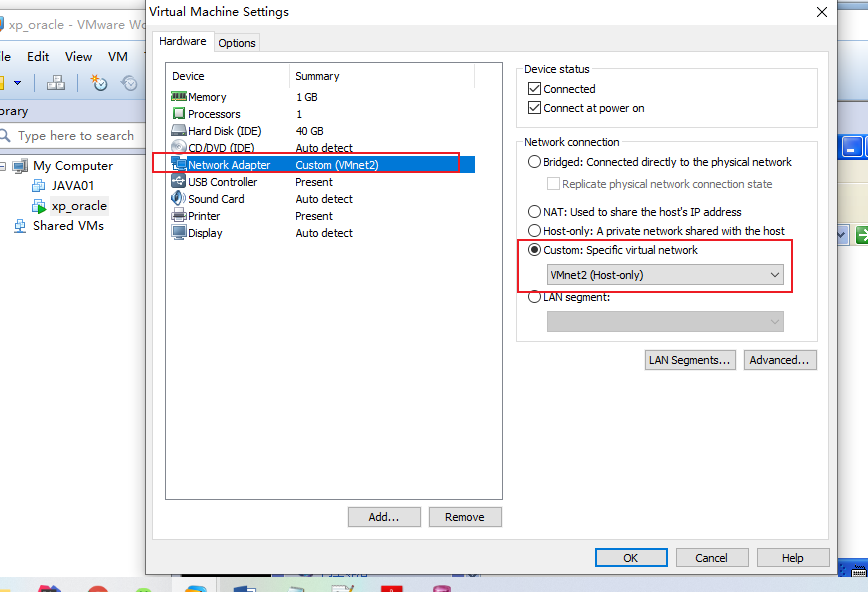Click the My Computer icon in library
Viewport: 868px width, 592px height.
(x=20, y=166)
